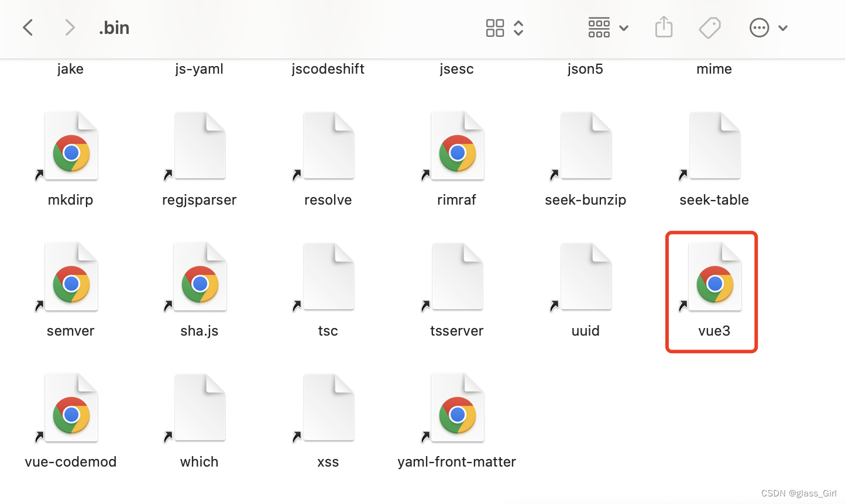Click the regjsparser file name label
Image resolution: width=845 pixels, height=504 pixels.
199,200
